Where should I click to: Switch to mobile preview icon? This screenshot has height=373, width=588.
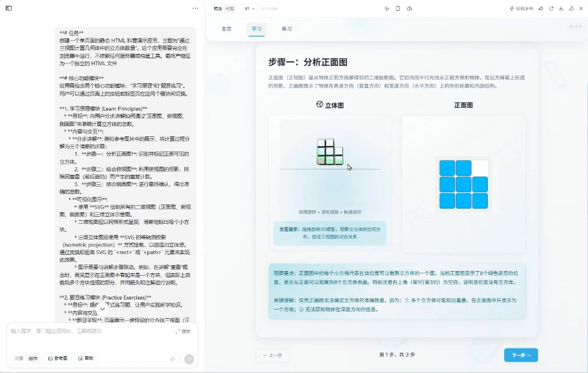[x=397, y=9]
